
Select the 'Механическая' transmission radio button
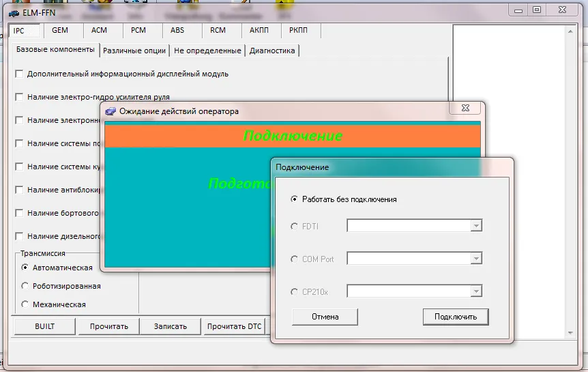tap(25, 304)
